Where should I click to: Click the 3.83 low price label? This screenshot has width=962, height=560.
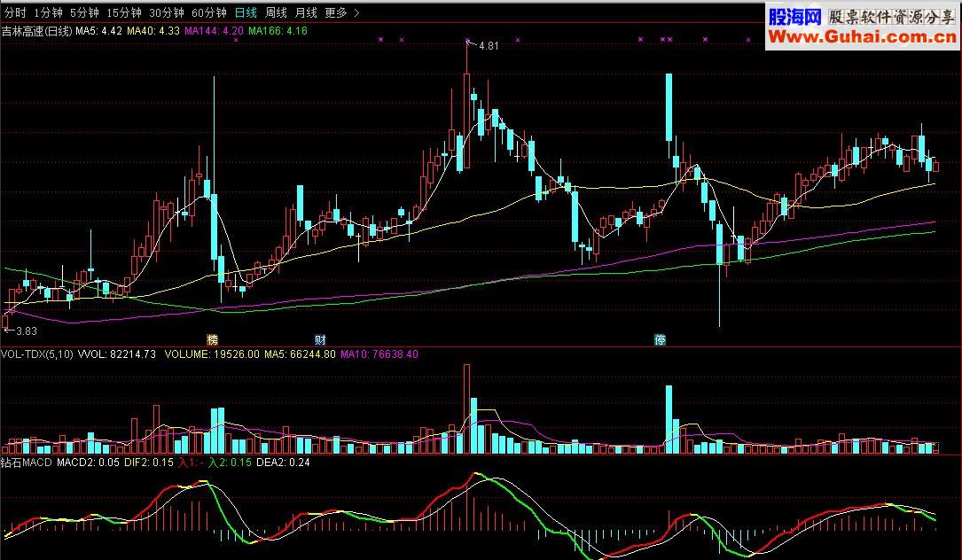(27, 331)
